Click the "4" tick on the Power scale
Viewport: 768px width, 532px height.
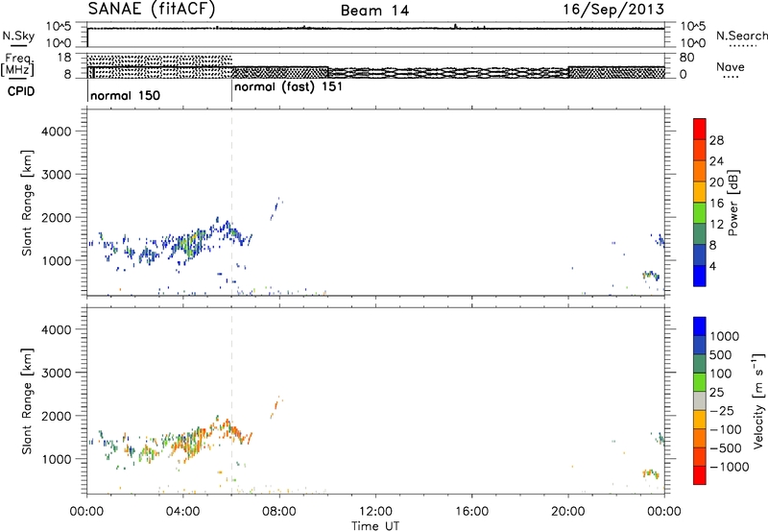click(712, 266)
